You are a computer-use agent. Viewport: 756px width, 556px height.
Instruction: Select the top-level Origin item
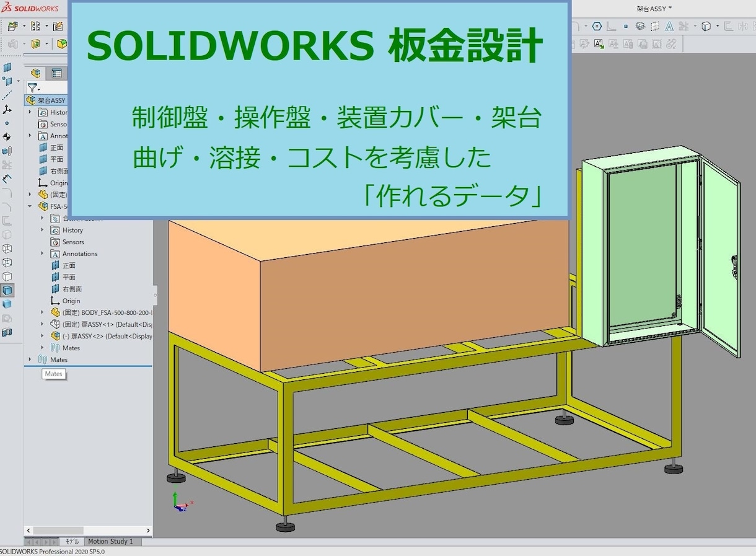click(x=53, y=183)
